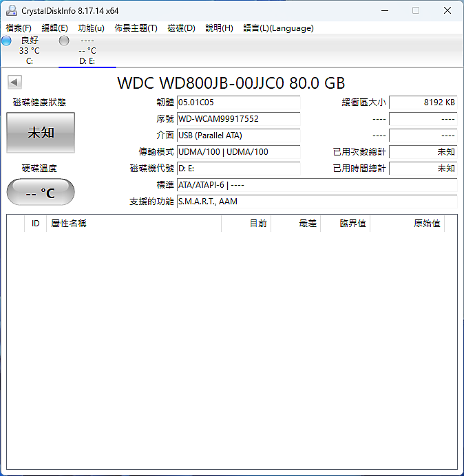Select the blue health indicator for C: drive
Viewport: 464px width, 476px height.
(6, 41)
